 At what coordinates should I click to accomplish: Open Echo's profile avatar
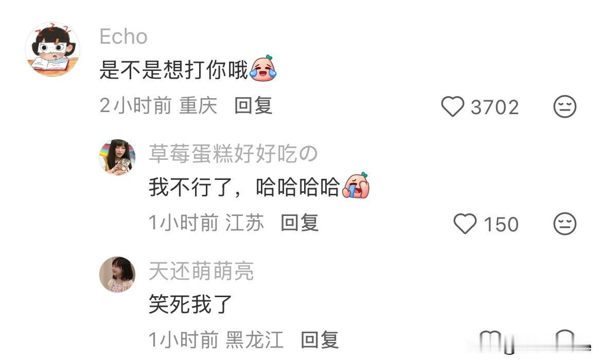point(52,49)
